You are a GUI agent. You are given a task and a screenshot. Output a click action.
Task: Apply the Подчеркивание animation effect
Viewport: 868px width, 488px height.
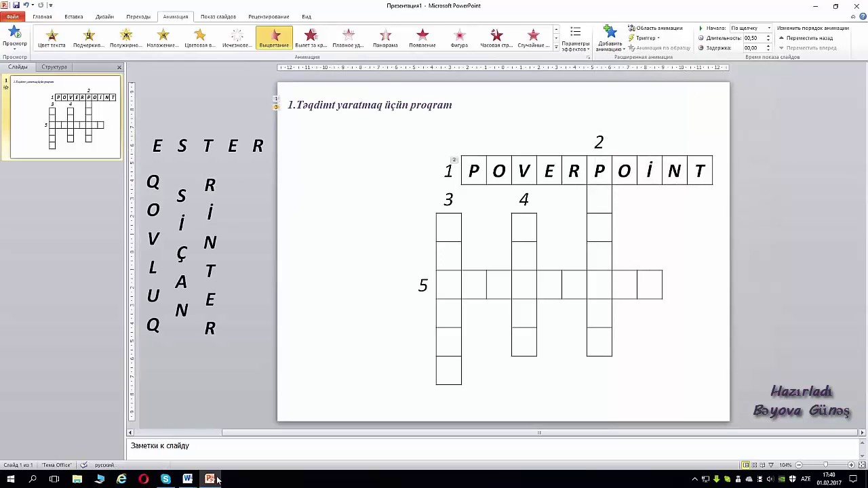[89, 38]
